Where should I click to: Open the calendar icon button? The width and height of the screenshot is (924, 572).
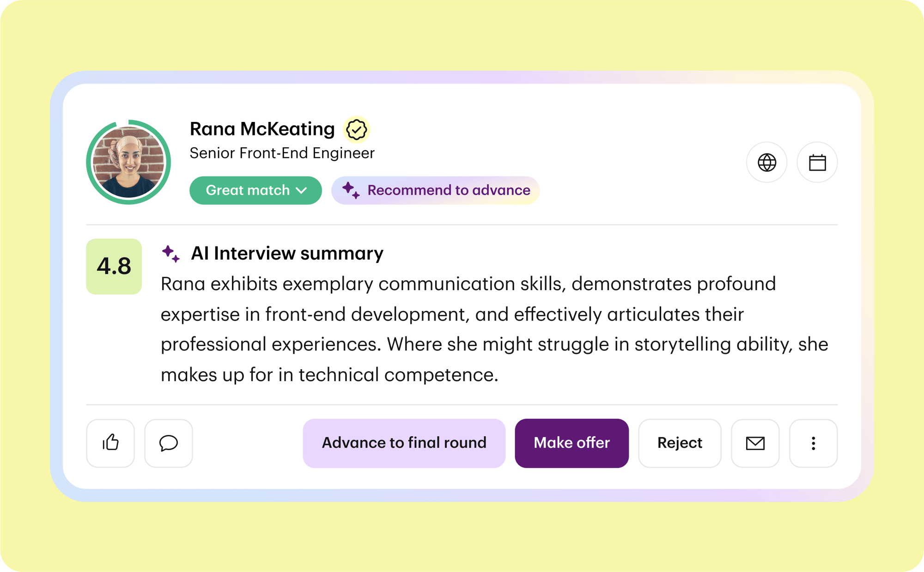pos(817,162)
